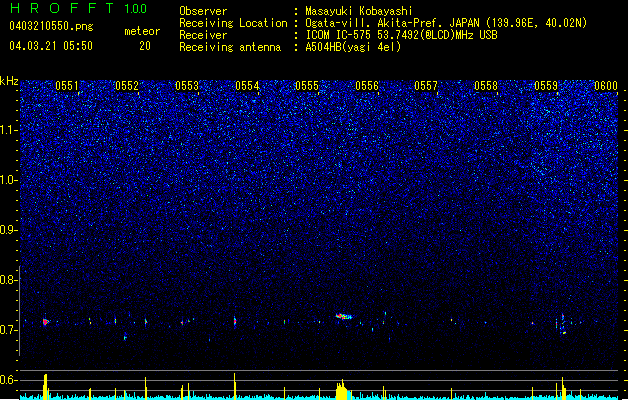Click the 0557 time marker
This screenshot has width=629, height=400.
426,86
